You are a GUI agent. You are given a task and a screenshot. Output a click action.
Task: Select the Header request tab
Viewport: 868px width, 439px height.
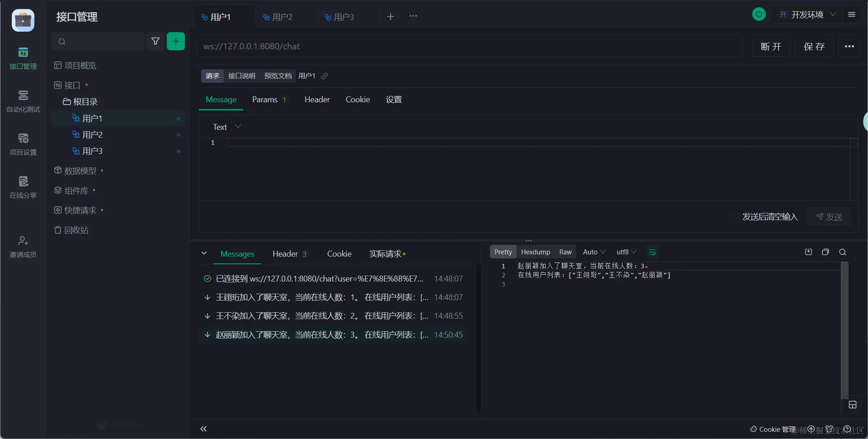317,100
